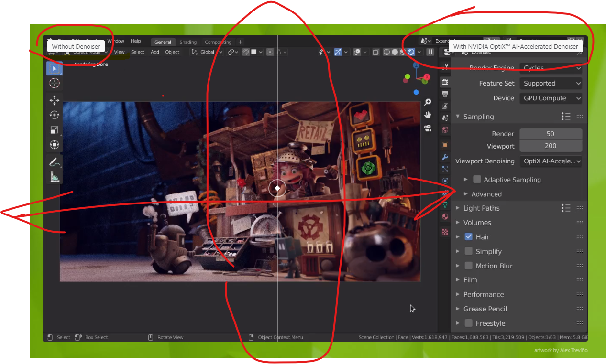Choose the Move tool
This screenshot has height=364, width=606.
(54, 100)
